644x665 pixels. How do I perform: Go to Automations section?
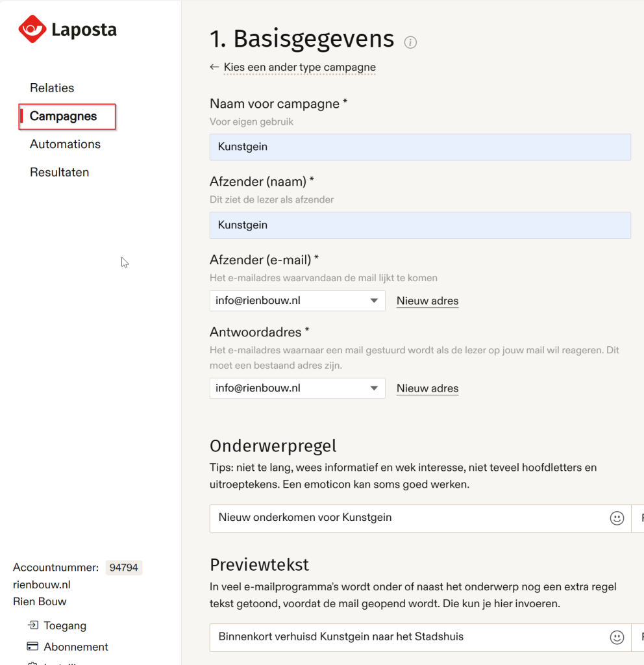65,144
